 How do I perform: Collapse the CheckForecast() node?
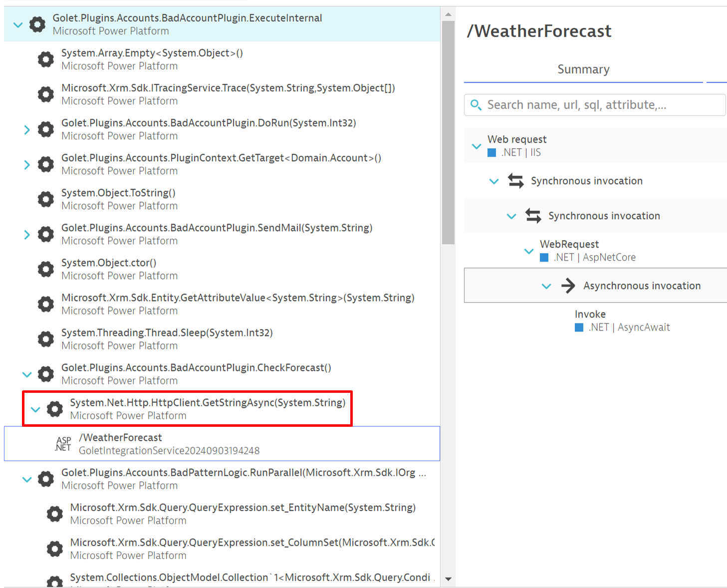point(27,374)
